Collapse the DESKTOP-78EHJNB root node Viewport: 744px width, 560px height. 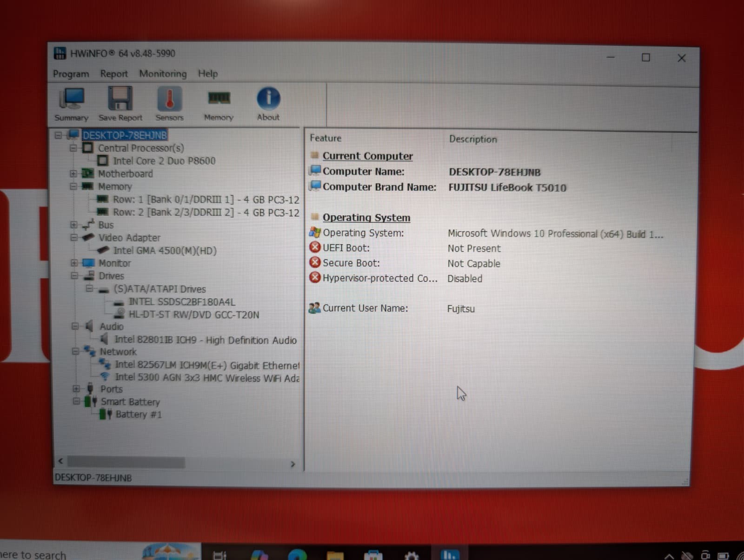pos(58,135)
